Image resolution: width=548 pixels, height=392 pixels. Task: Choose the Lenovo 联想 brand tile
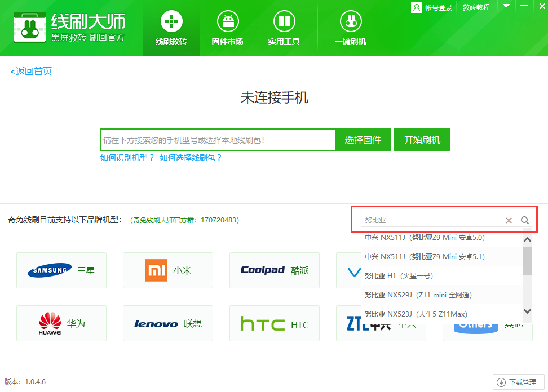pyautogui.click(x=168, y=323)
